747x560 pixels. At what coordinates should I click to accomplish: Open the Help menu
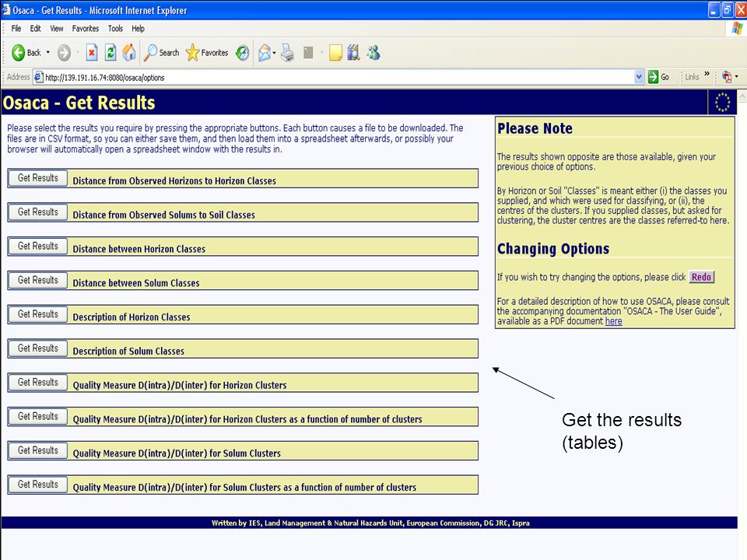139,29
